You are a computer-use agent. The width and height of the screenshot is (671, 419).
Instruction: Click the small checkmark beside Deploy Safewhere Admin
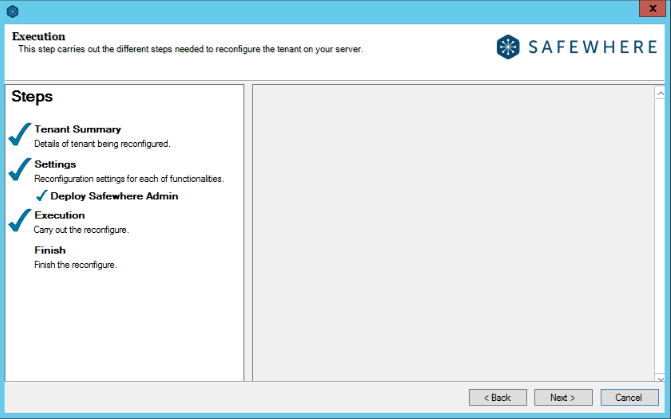(x=41, y=197)
